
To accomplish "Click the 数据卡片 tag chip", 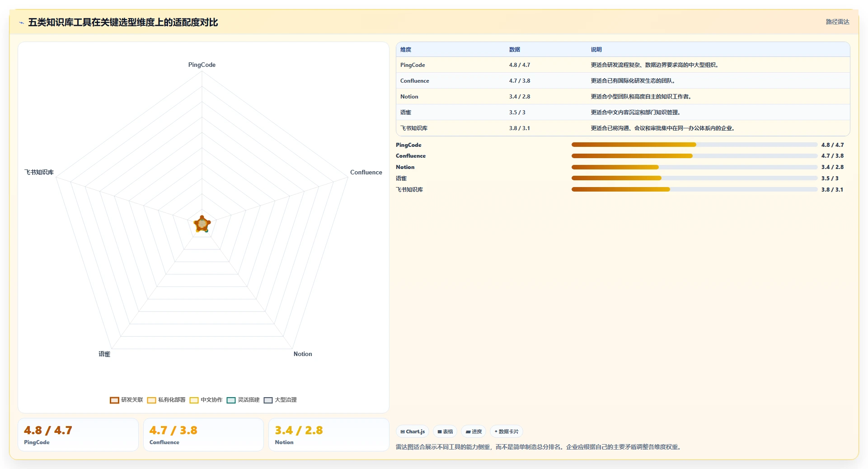I will [507, 431].
